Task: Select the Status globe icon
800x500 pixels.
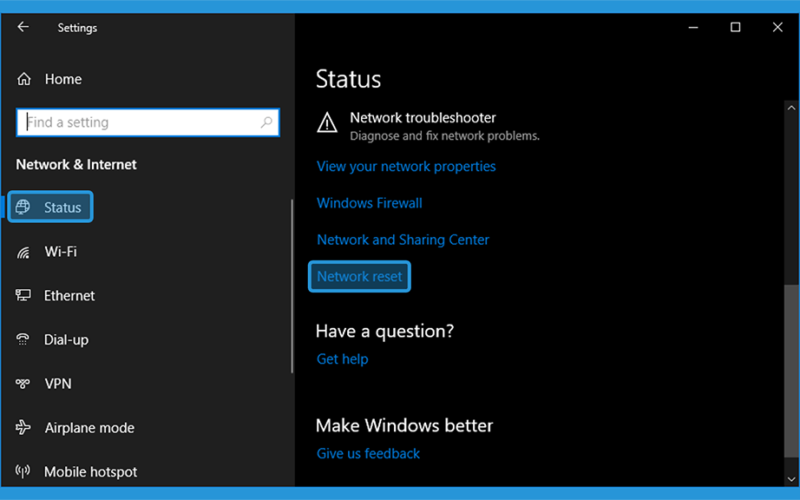Action: tap(23, 207)
